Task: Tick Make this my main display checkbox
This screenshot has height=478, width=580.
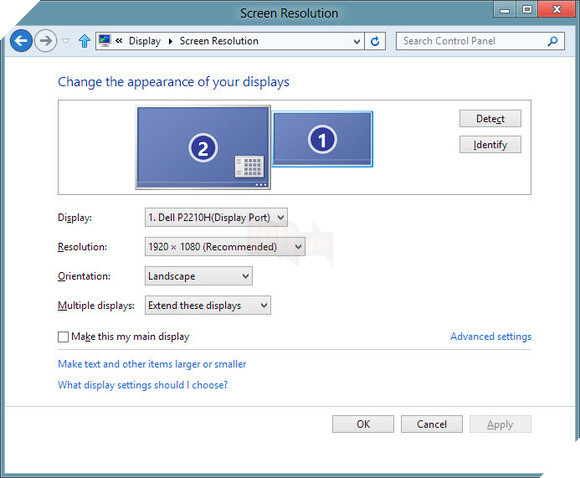Action: (x=63, y=337)
